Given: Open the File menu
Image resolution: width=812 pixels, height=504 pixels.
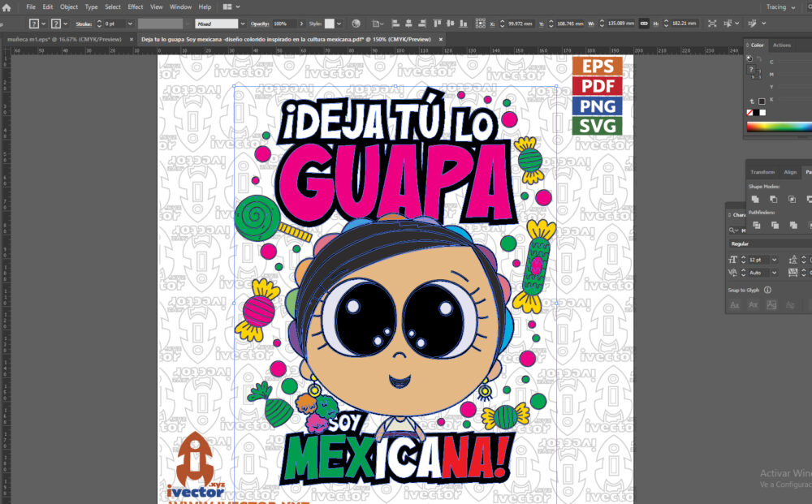Looking at the screenshot, I should pyautogui.click(x=31, y=6).
